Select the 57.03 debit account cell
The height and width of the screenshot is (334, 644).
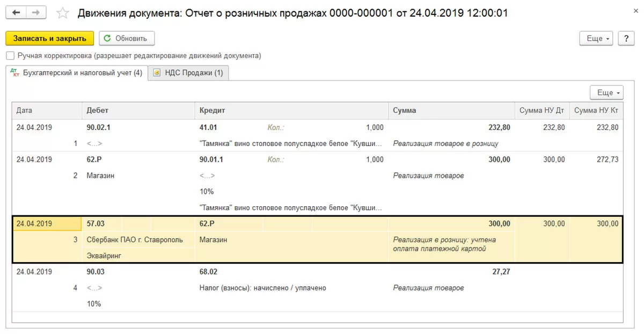[x=96, y=224]
